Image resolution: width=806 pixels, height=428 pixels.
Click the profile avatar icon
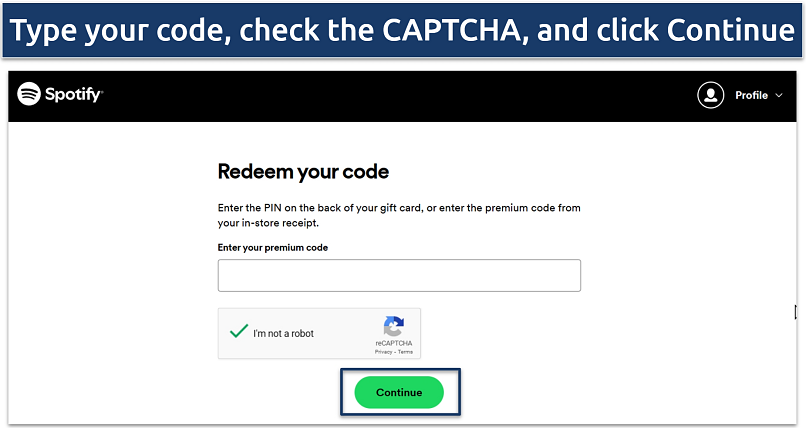point(711,95)
